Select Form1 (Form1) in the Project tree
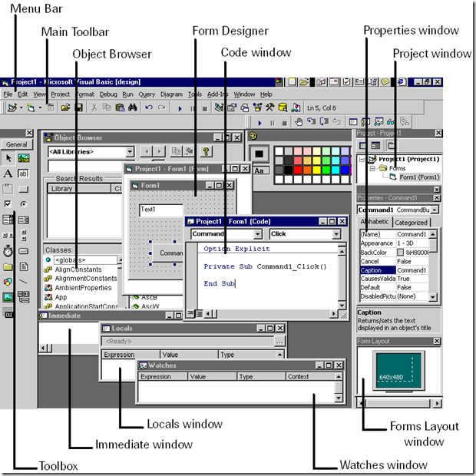The image size is (476, 476). pos(419,177)
